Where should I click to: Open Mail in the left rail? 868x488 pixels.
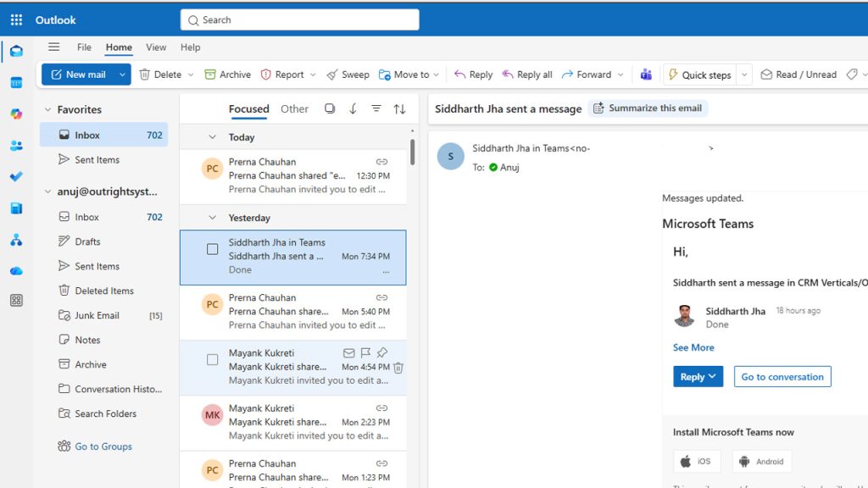tap(17, 52)
